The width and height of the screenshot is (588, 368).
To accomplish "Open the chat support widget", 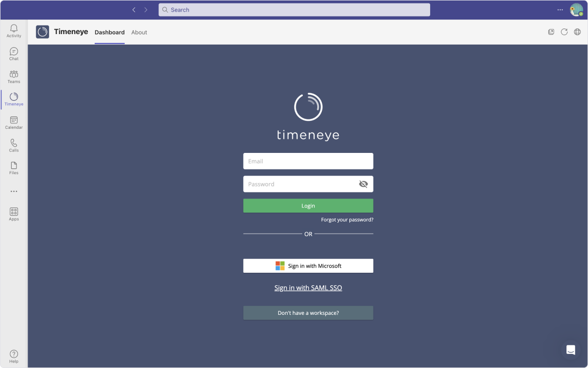I will 570,349.
